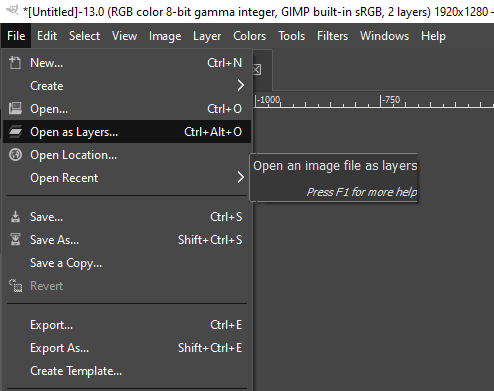The image size is (494, 391).
Task: Choose Create Template... entry
Action: click(x=127, y=371)
